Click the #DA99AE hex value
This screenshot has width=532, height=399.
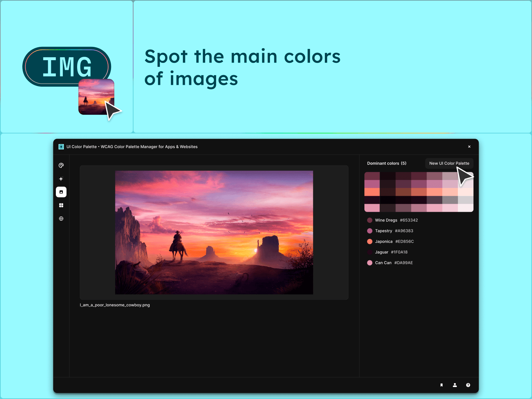(404, 263)
